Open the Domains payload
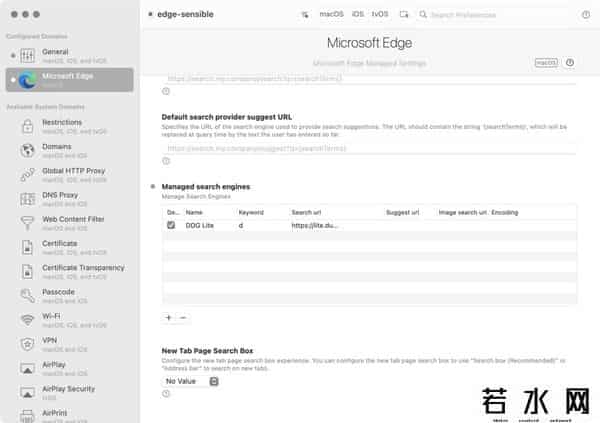600x423 pixels. click(70, 151)
